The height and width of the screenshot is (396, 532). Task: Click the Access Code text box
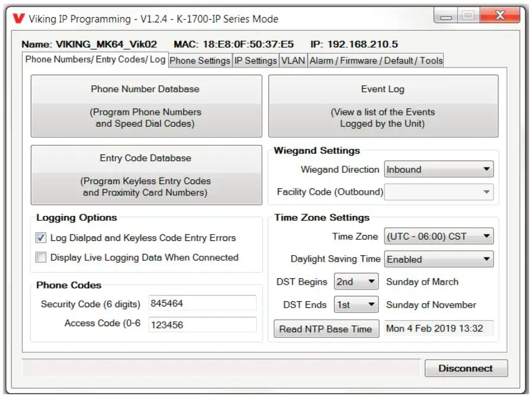[201, 324]
